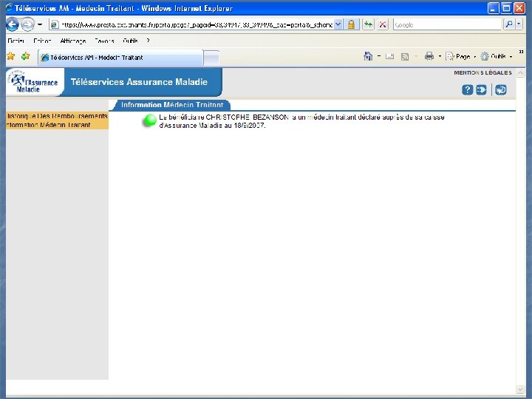
Task: Expand the address bar history dropdown
Action: coord(338,25)
